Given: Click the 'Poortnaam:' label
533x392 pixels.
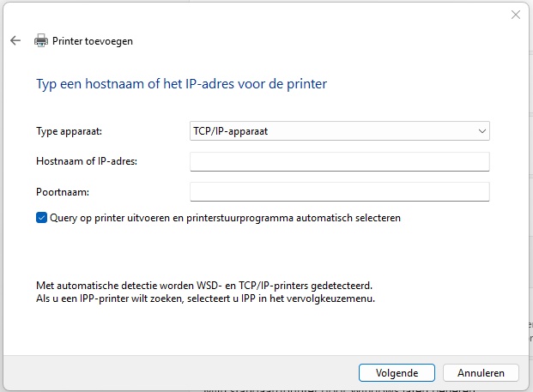Looking at the screenshot, I should pyautogui.click(x=63, y=191).
